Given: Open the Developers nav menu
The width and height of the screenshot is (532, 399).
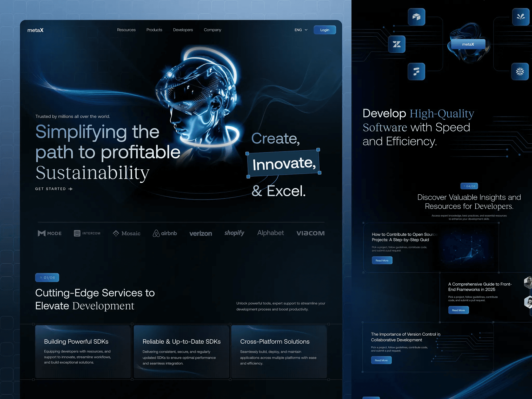Looking at the screenshot, I should 183,30.
